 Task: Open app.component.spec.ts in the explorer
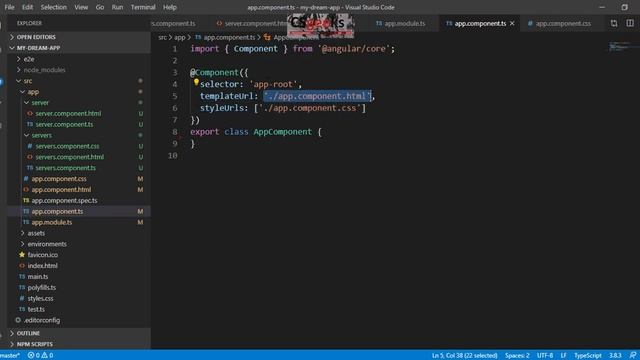point(79,200)
